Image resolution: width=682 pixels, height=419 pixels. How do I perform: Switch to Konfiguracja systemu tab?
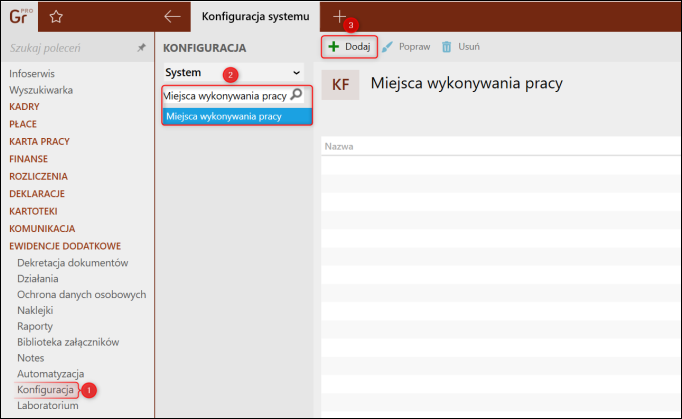point(255,17)
